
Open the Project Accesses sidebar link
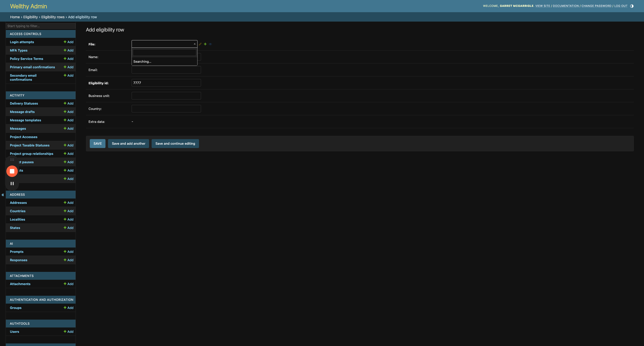[x=24, y=137]
